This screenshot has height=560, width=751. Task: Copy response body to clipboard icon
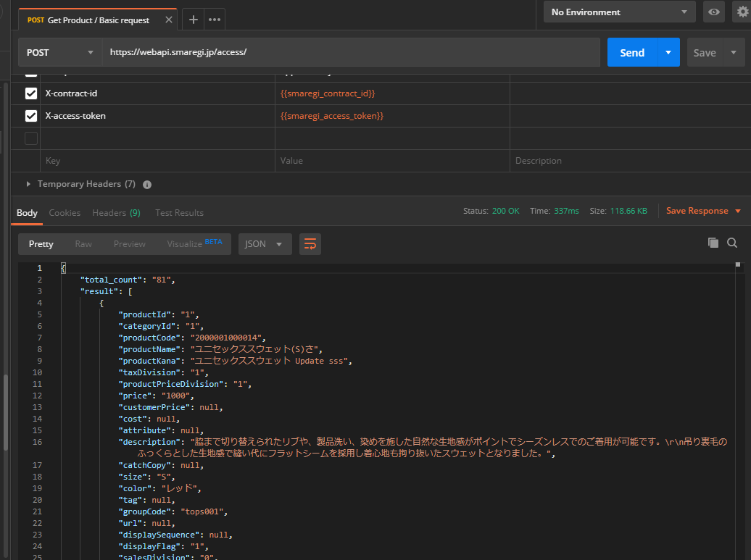point(713,243)
